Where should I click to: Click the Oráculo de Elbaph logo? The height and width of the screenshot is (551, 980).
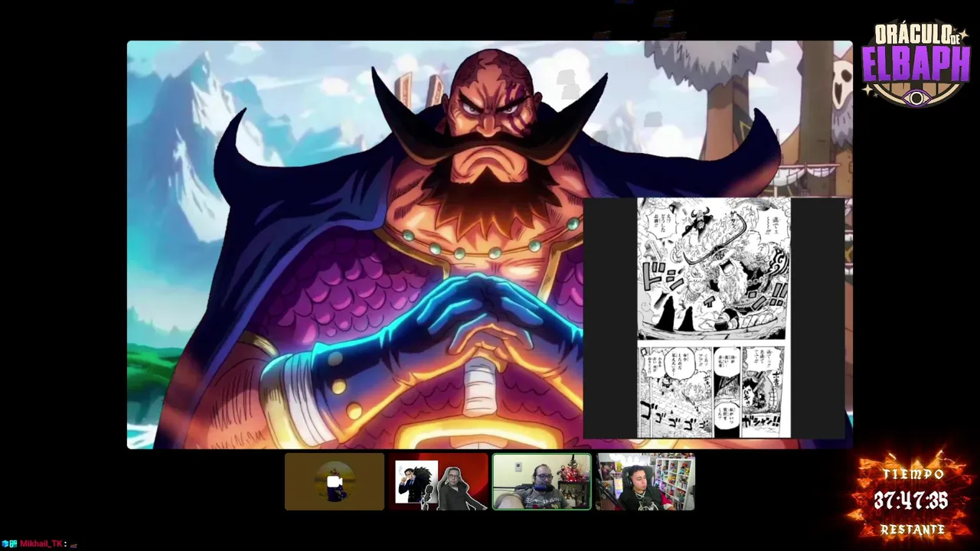916,65
